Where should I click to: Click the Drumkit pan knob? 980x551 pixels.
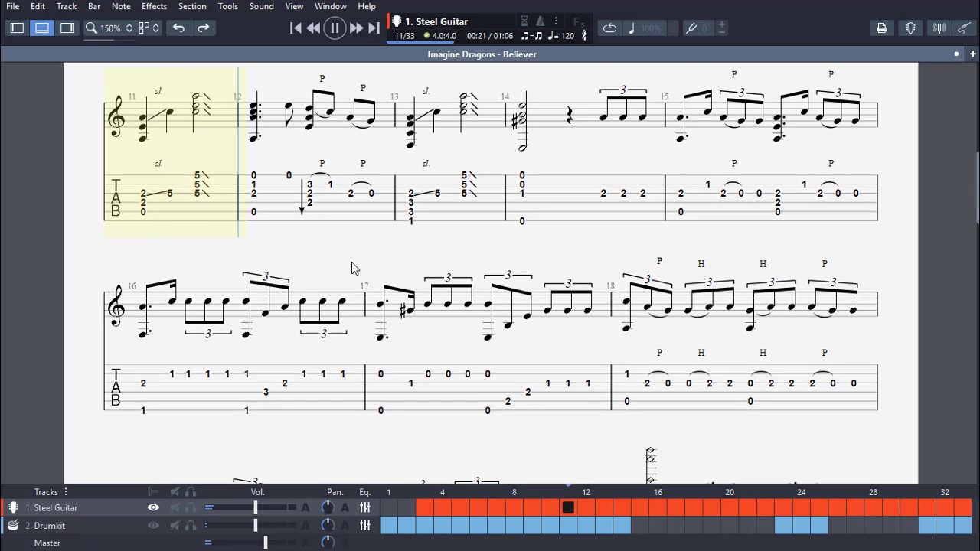click(328, 526)
